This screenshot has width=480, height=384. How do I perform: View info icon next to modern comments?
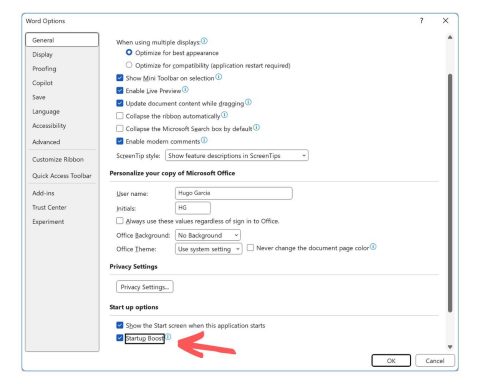[x=204, y=140]
